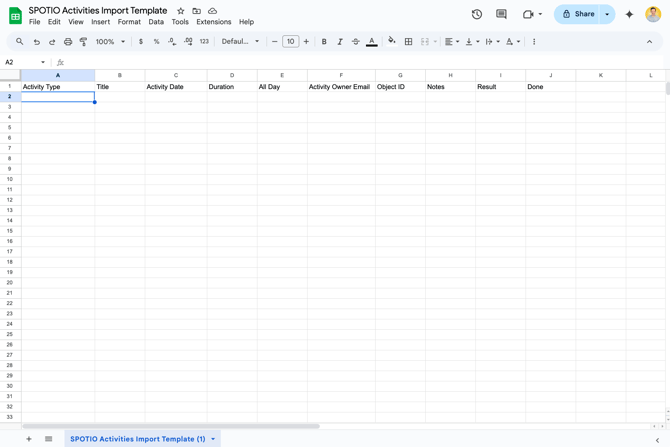
Task: Redo the last action
Action: (x=52, y=41)
